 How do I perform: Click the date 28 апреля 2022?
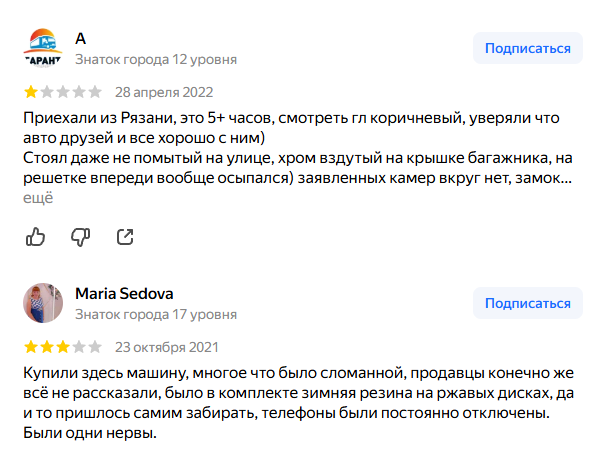[164, 92]
